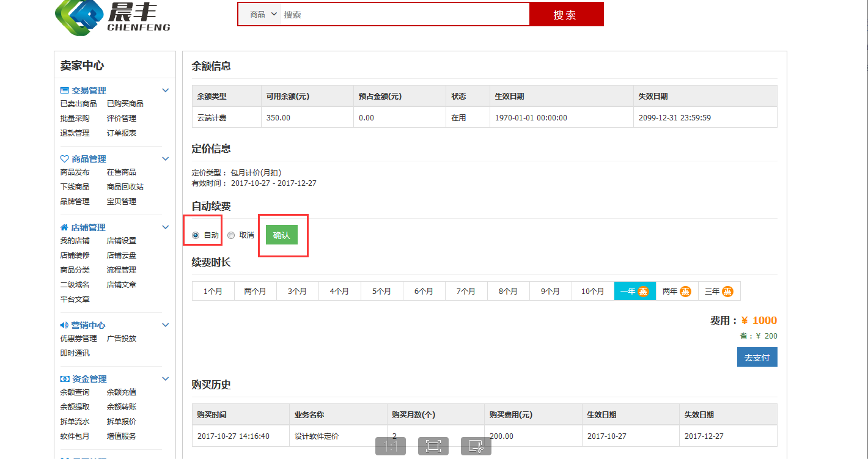Navigate to 余额充值

pos(122,392)
